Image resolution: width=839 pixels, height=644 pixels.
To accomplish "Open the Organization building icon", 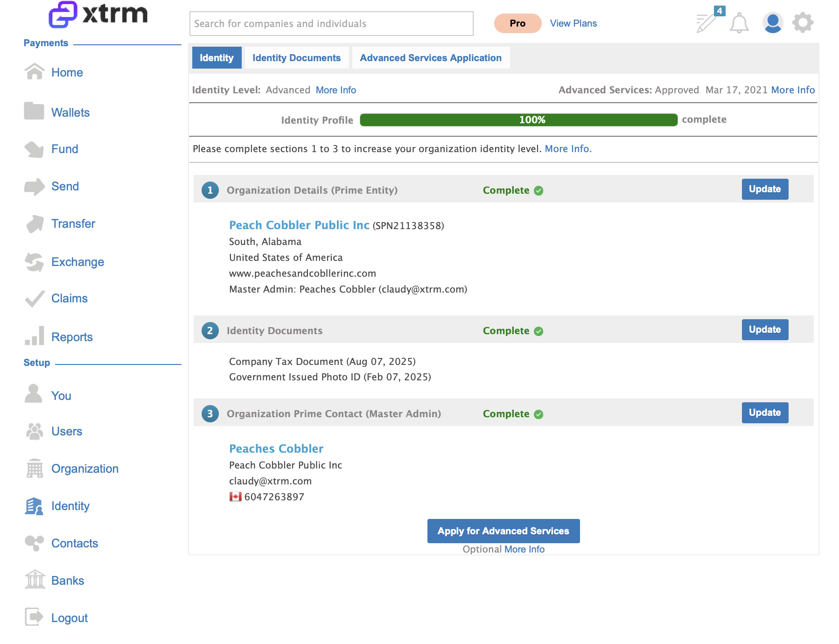I will point(35,468).
